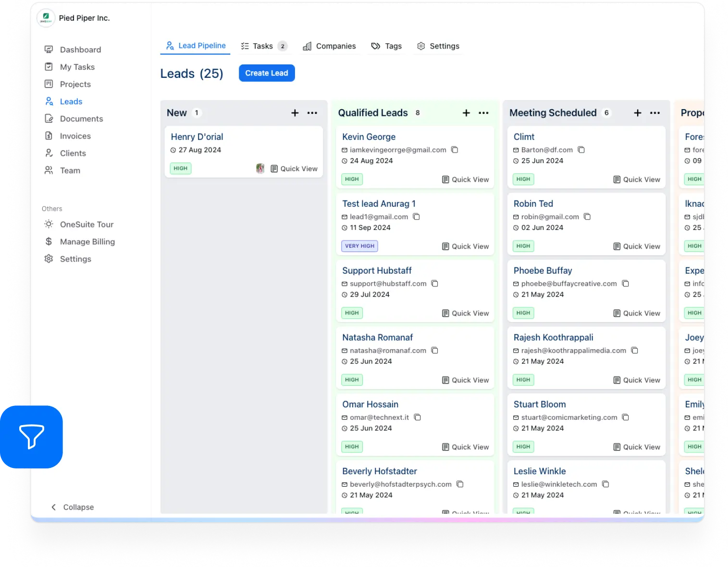Copy omar@technext.it email
728x567 pixels.
(418, 417)
